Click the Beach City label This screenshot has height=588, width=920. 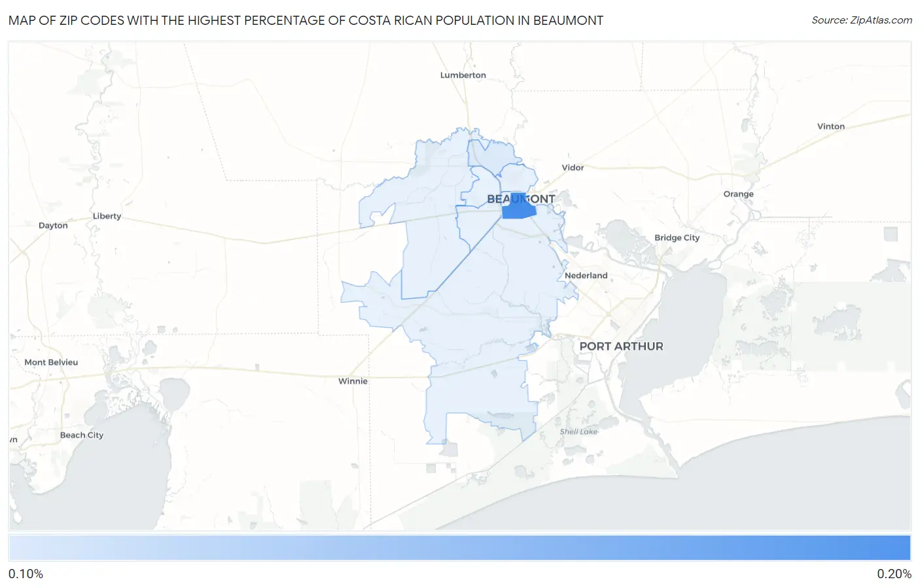(82, 435)
